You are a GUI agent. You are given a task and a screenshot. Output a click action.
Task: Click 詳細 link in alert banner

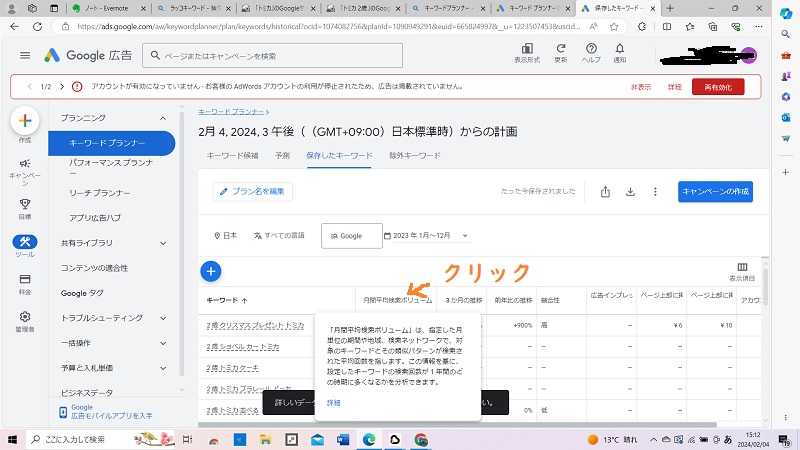(674, 87)
